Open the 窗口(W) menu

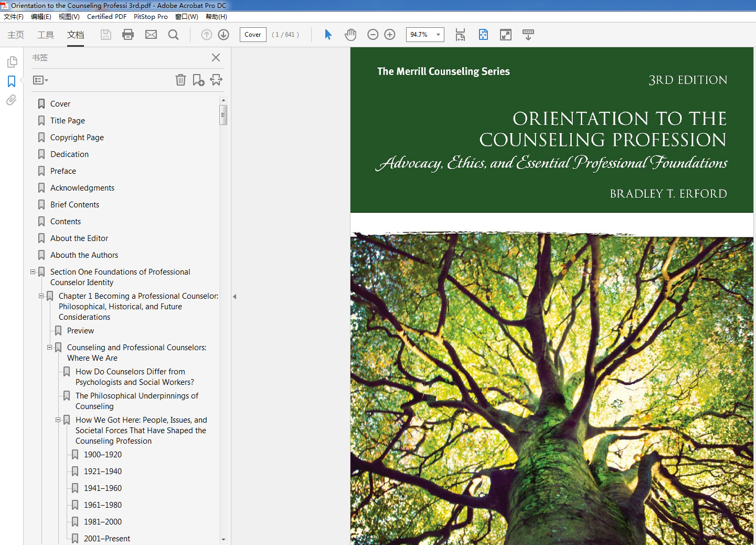187,17
